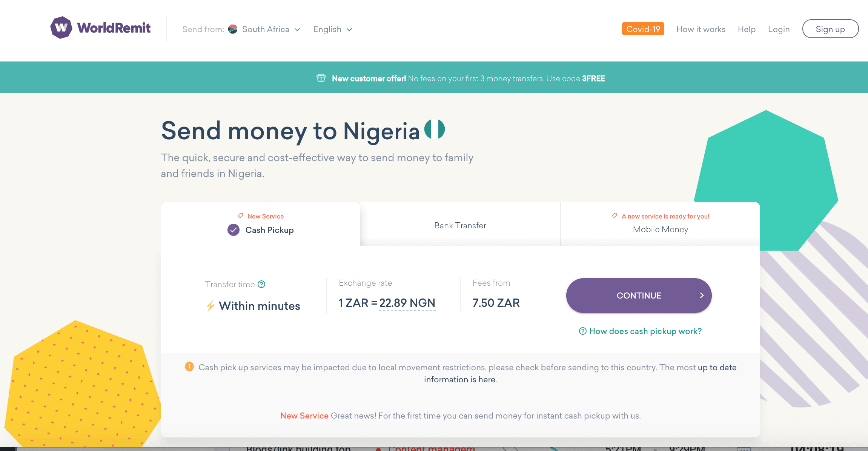
Task: Click the Login link in header
Action: click(x=779, y=29)
